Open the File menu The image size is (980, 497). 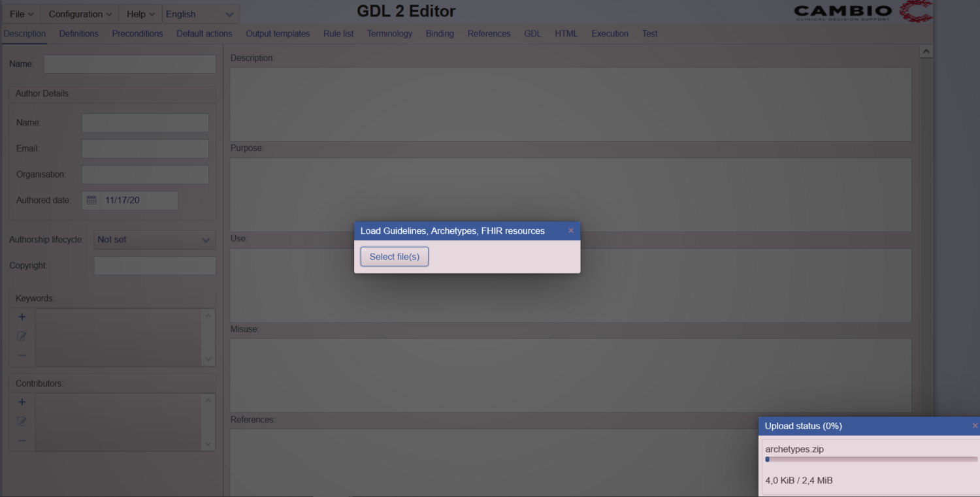pyautogui.click(x=22, y=14)
